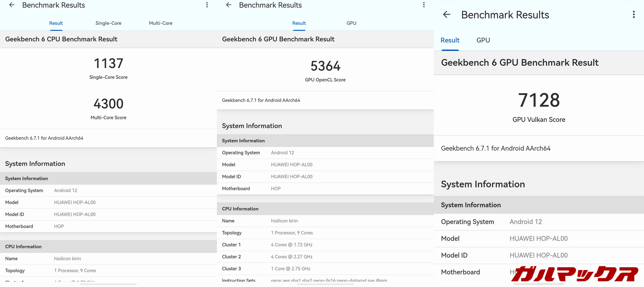Click Cluster 1 '4 Cores @ 1.72 GHz'

(292, 245)
